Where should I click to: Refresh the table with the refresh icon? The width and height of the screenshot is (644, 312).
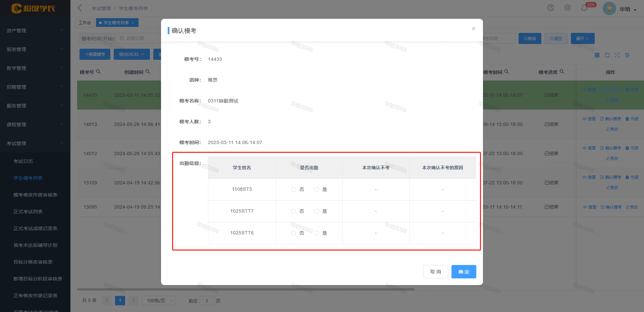tap(607, 55)
